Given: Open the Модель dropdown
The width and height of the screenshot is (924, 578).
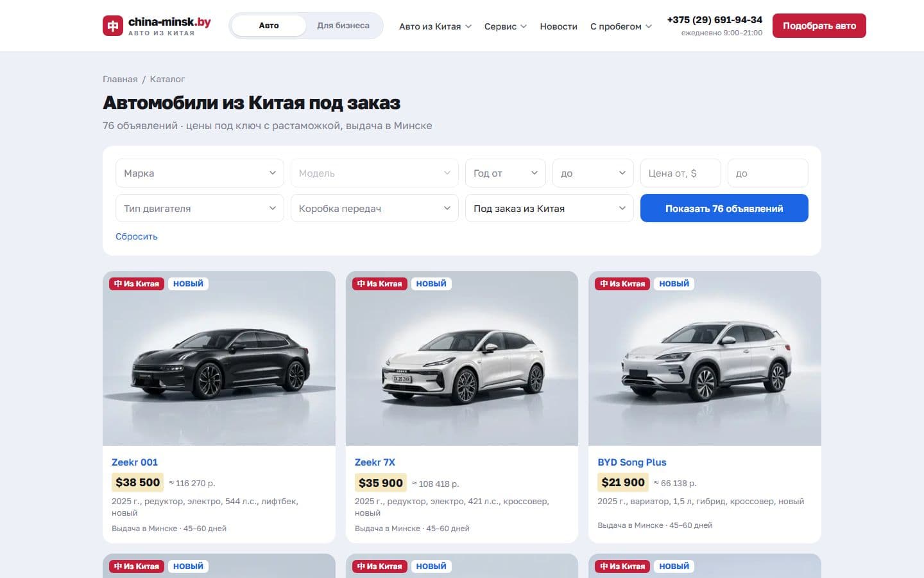Looking at the screenshot, I should tap(375, 173).
